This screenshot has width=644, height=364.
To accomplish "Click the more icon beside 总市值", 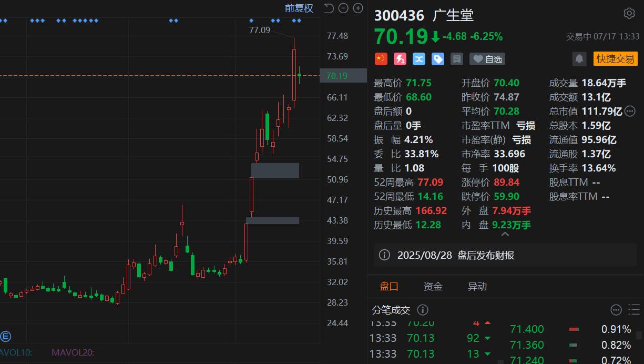I will click(x=630, y=111).
